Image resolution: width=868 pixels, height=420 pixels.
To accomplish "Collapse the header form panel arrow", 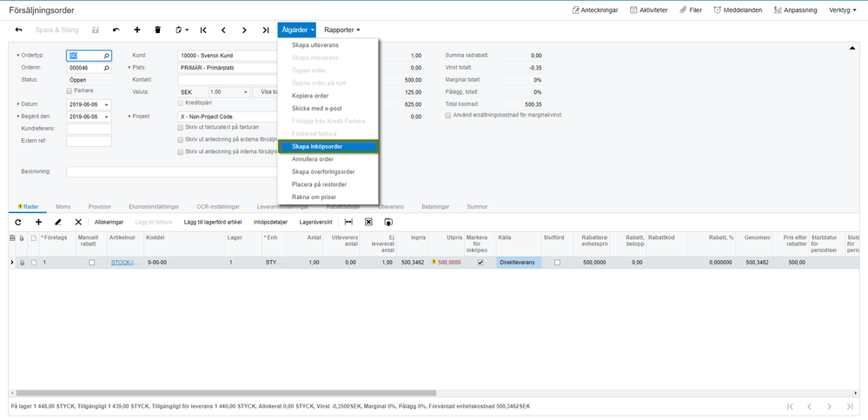I will pos(852,49).
